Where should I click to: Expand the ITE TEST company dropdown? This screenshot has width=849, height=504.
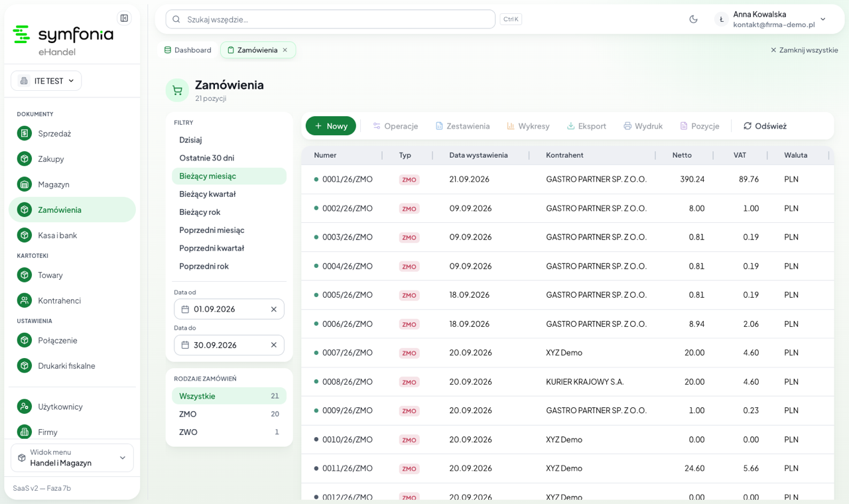[x=46, y=81]
